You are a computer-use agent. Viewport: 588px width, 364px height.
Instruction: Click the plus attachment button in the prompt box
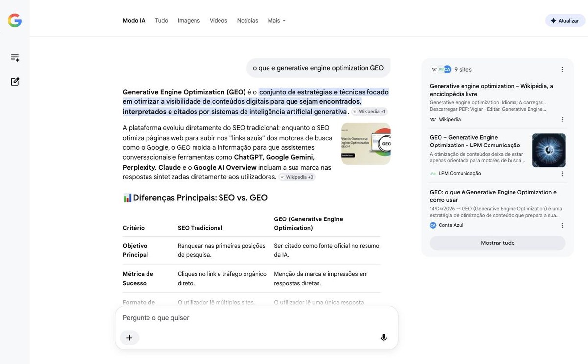tap(129, 338)
